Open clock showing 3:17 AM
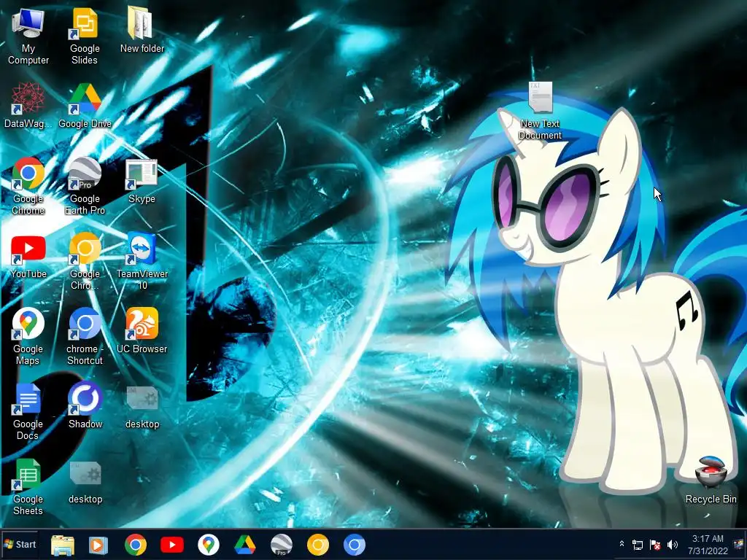 (708, 545)
